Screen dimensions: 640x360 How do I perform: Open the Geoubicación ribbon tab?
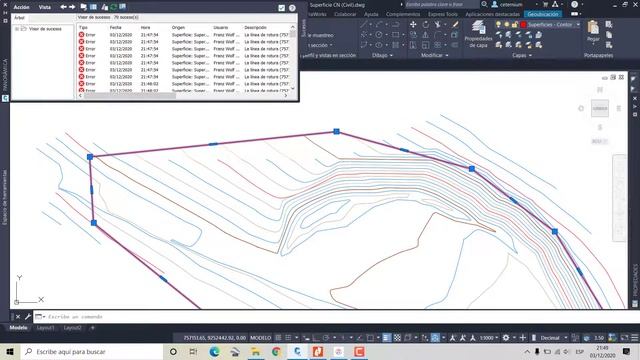(543, 14)
